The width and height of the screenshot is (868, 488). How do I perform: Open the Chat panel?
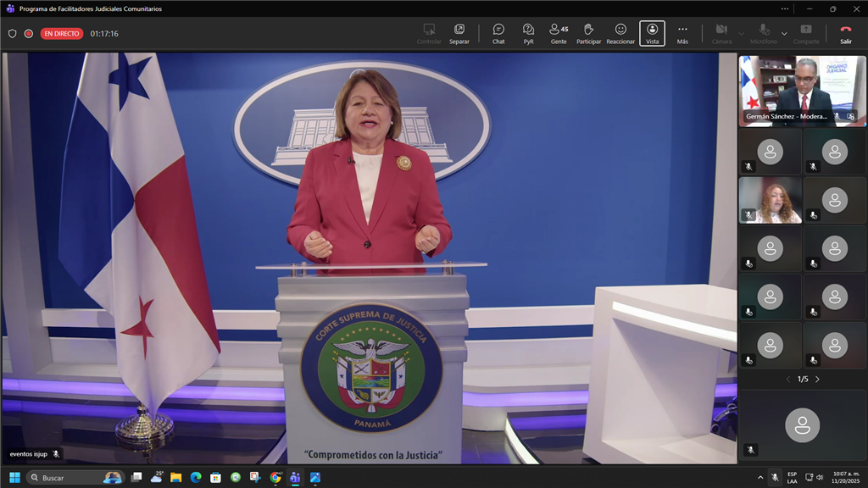point(498,33)
